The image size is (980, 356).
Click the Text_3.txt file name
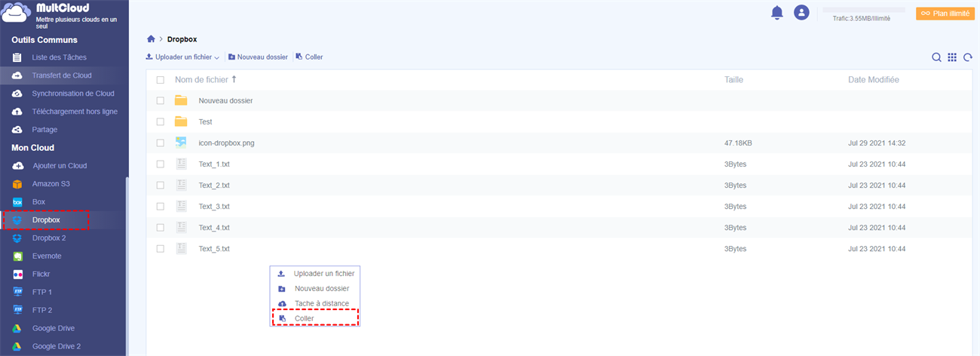[x=214, y=206]
